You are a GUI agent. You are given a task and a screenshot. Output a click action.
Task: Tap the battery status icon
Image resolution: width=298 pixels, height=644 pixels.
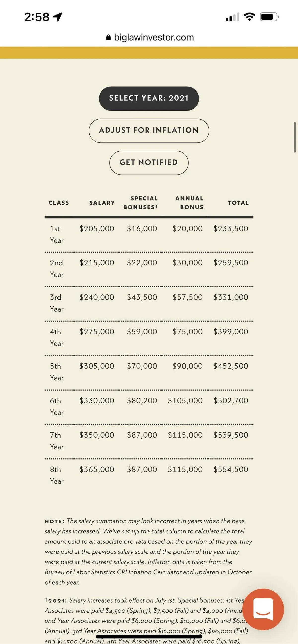(x=269, y=17)
